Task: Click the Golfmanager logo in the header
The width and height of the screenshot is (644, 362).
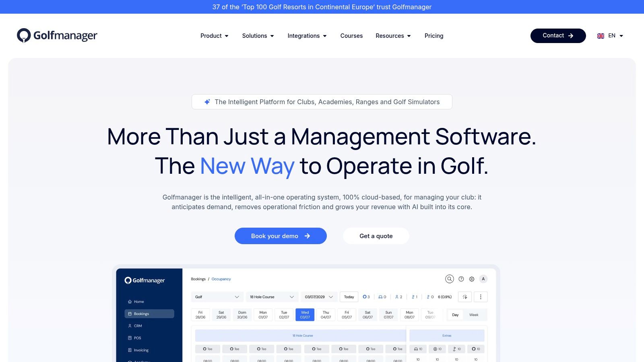Action: click(x=57, y=35)
